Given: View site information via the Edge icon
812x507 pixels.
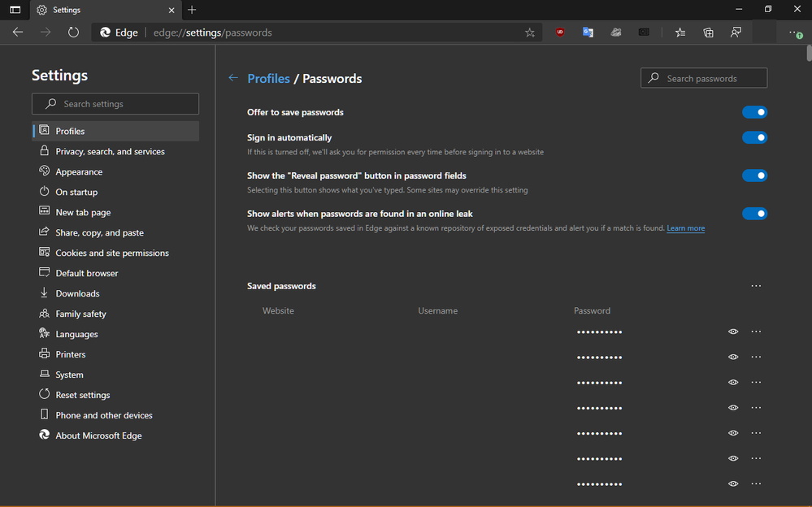Looking at the screenshot, I should click(x=119, y=32).
